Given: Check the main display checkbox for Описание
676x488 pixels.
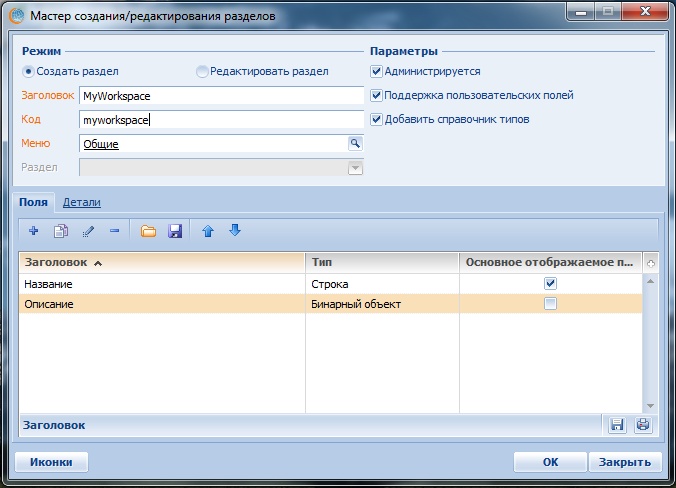Looking at the screenshot, I should [x=550, y=303].
